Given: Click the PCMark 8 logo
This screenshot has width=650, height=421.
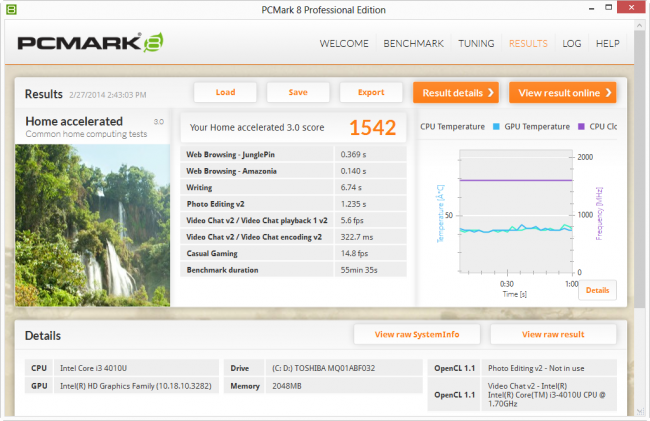Looking at the screenshot, I should coord(90,42).
